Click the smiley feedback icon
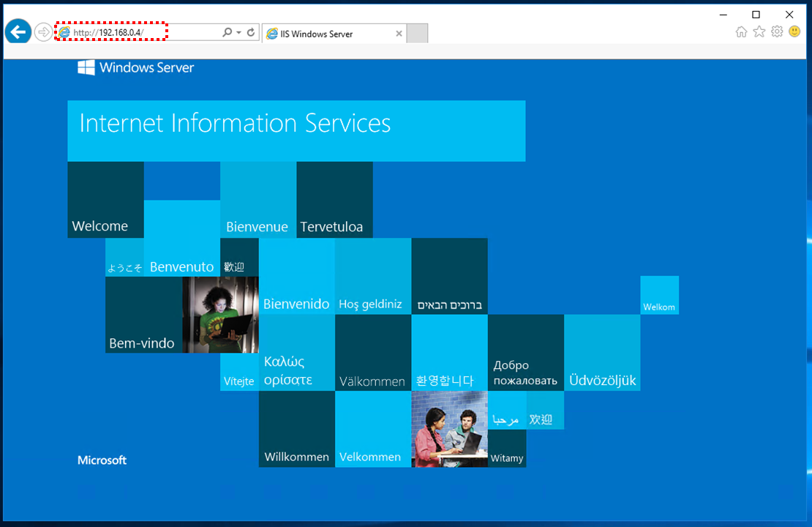Viewport: 812px width, 527px height. click(794, 31)
